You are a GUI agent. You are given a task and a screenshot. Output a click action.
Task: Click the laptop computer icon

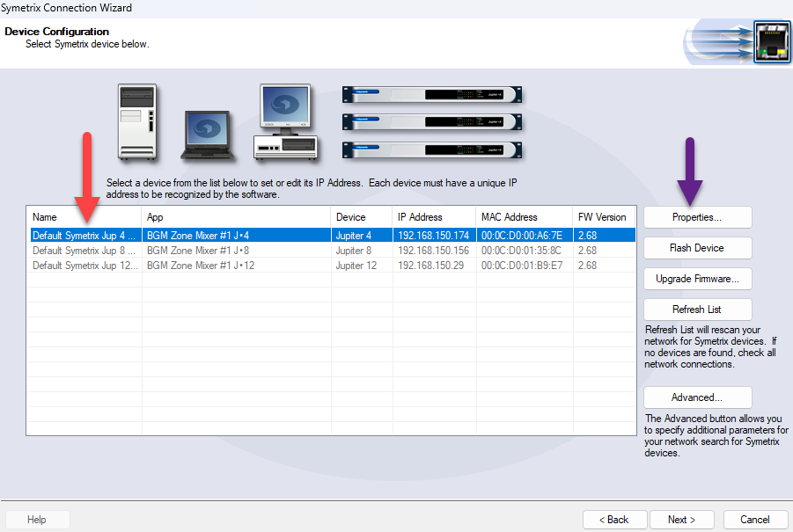208,135
